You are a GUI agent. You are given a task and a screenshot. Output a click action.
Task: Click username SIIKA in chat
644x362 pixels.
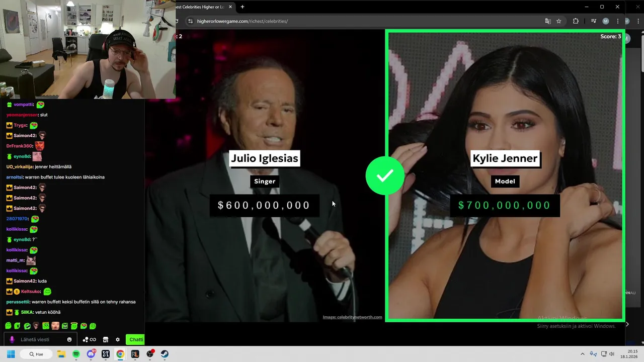click(27, 312)
